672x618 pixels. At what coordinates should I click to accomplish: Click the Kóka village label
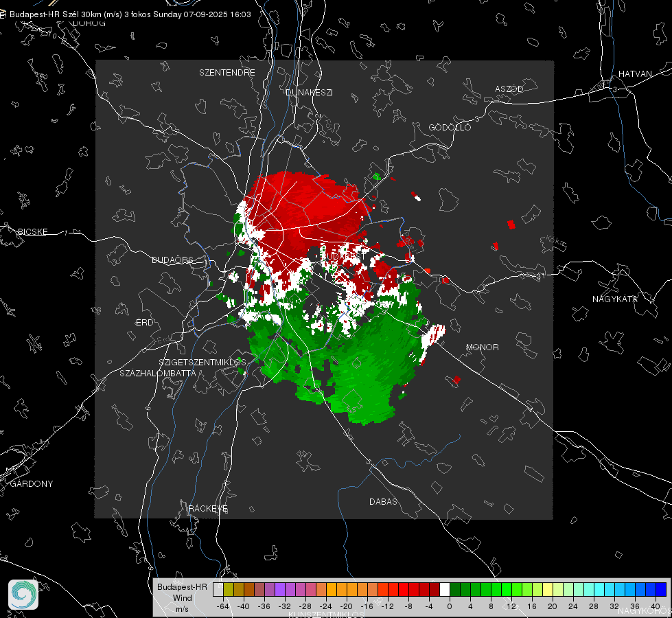click(x=556, y=242)
